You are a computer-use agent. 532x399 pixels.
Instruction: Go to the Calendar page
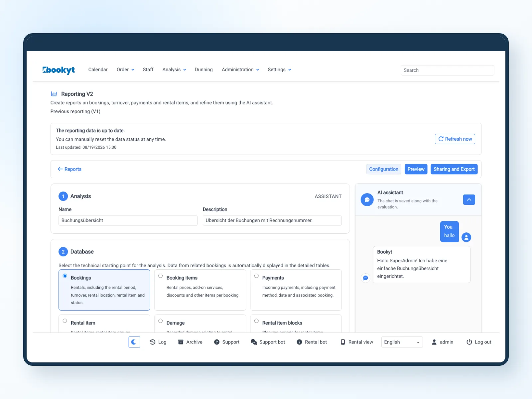(x=98, y=69)
